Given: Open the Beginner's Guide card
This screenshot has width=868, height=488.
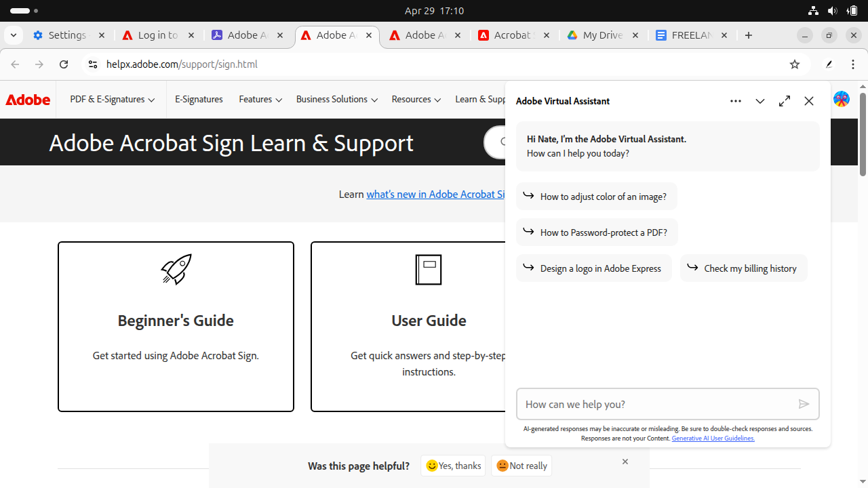Looking at the screenshot, I should click(176, 327).
